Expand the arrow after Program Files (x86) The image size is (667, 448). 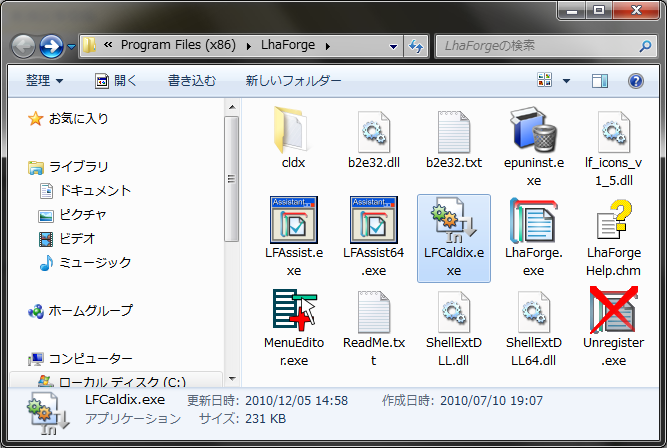coord(248,46)
